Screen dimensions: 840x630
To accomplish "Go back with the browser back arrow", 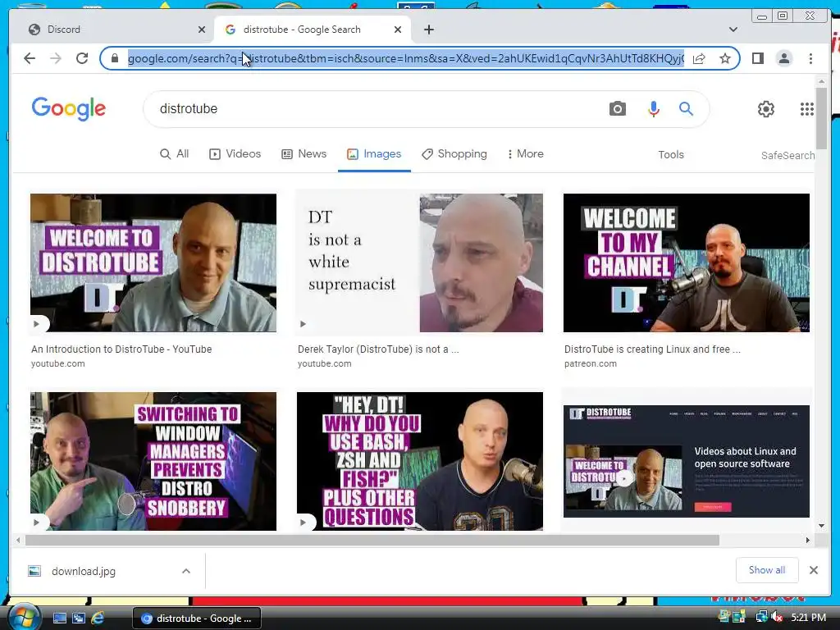I will (30, 58).
